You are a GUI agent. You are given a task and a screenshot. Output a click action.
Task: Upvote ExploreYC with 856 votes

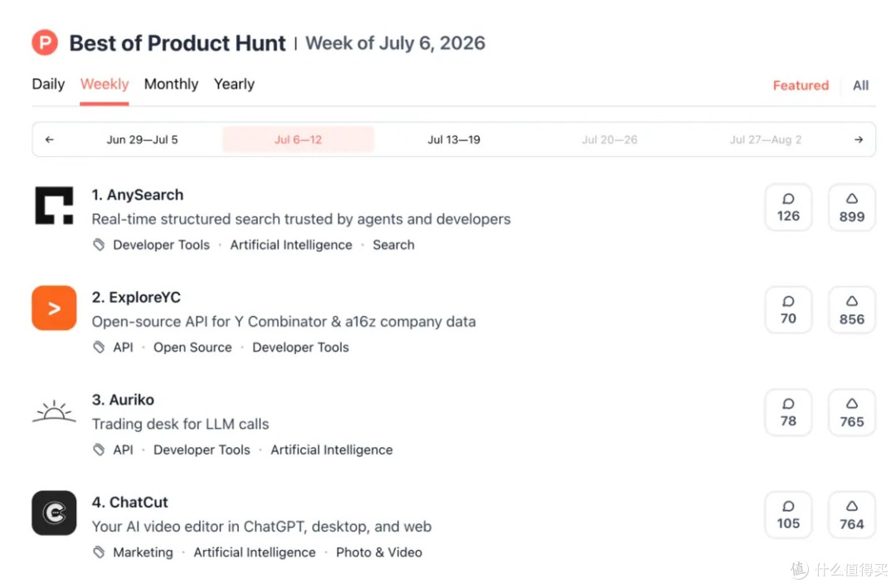pos(851,309)
